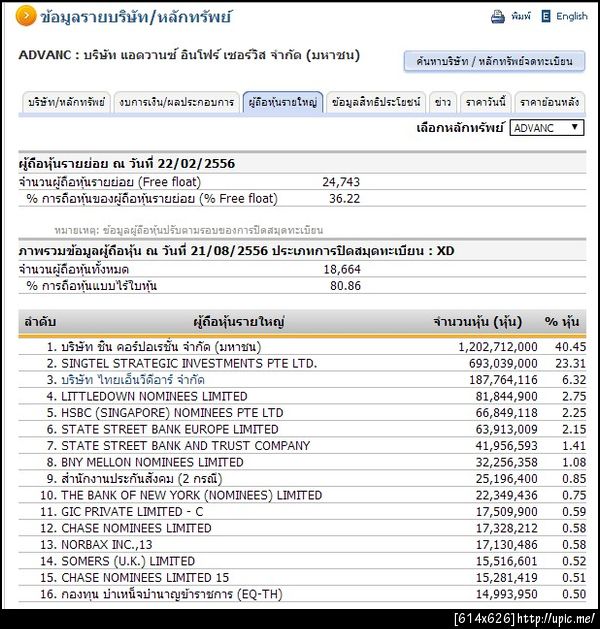Screen dimensions: 600x629
Task: Click ผู้ถือหุ้นรายใหญ่ column header
Action: tap(239, 322)
